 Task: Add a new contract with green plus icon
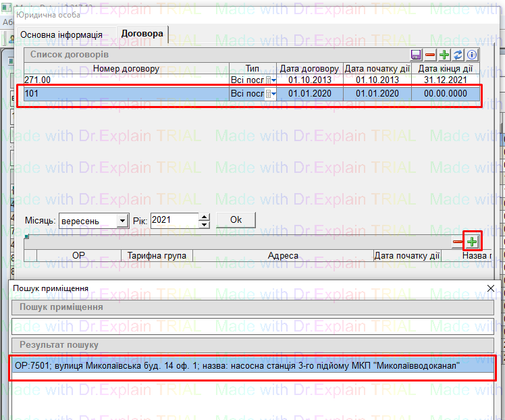click(x=444, y=55)
